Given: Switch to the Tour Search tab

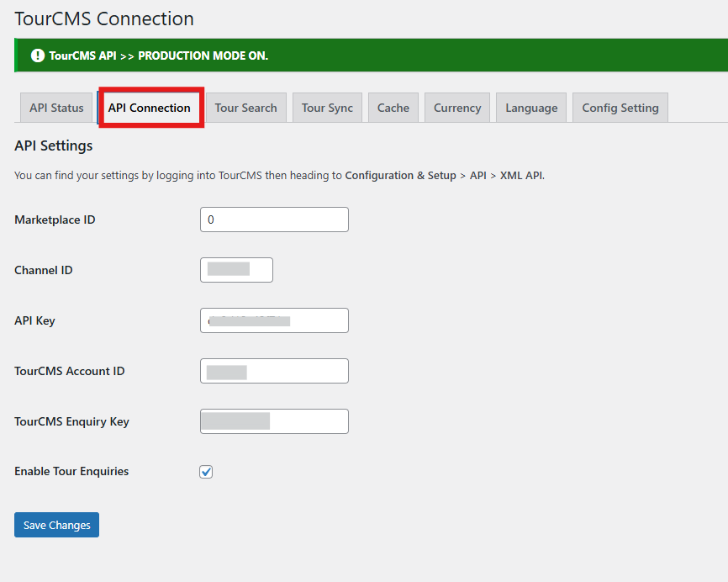Looking at the screenshot, I should pyautogui.click(x=245, y=108).
